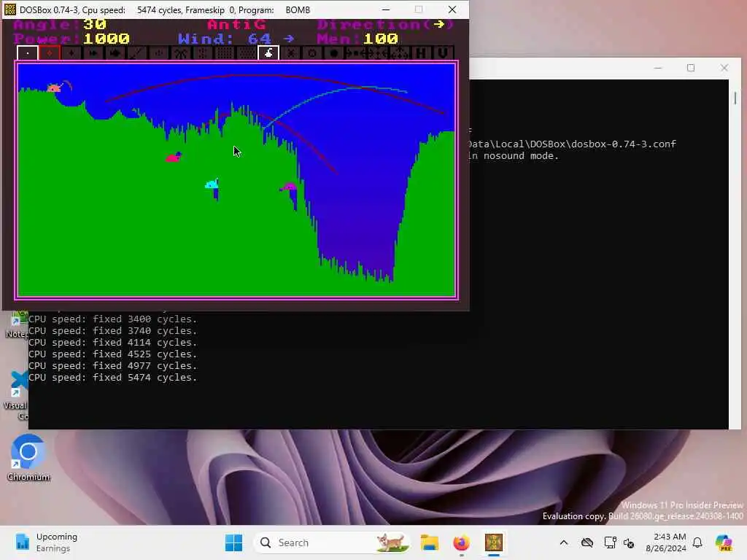Open the Chromium desktop shortcut
Image resolution: width=747 pixels, height=560 pixels.
coord(28,458)
